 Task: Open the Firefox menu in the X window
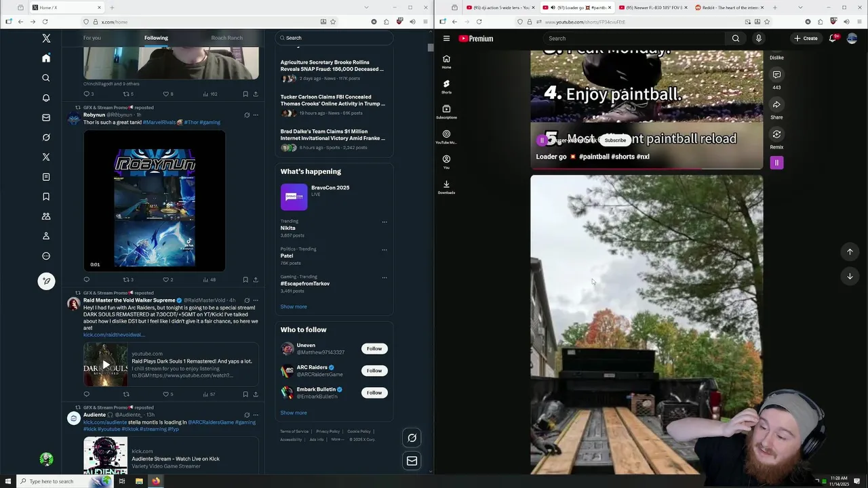[x=425, y=22]
